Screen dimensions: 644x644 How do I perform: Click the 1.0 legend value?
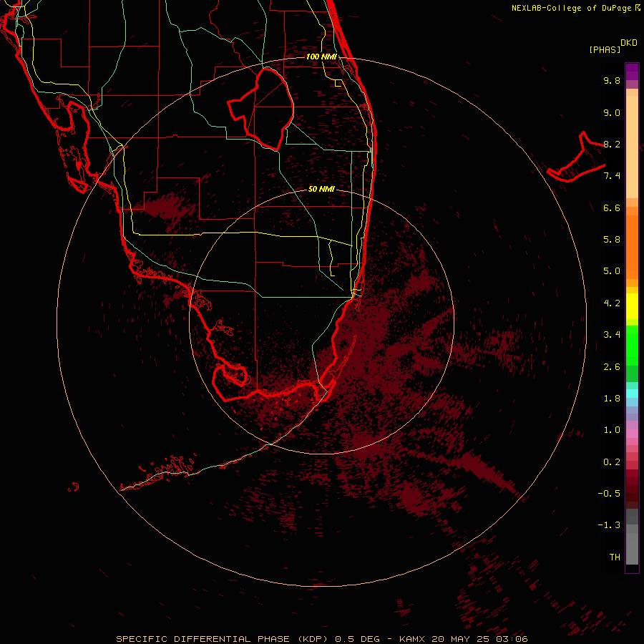point(612,430)
